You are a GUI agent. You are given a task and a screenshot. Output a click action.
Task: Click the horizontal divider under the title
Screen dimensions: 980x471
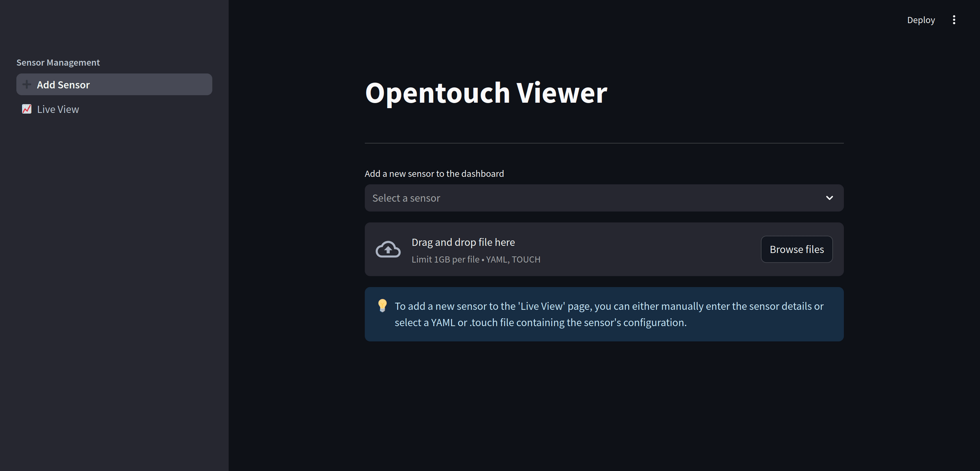pos(604,143)
